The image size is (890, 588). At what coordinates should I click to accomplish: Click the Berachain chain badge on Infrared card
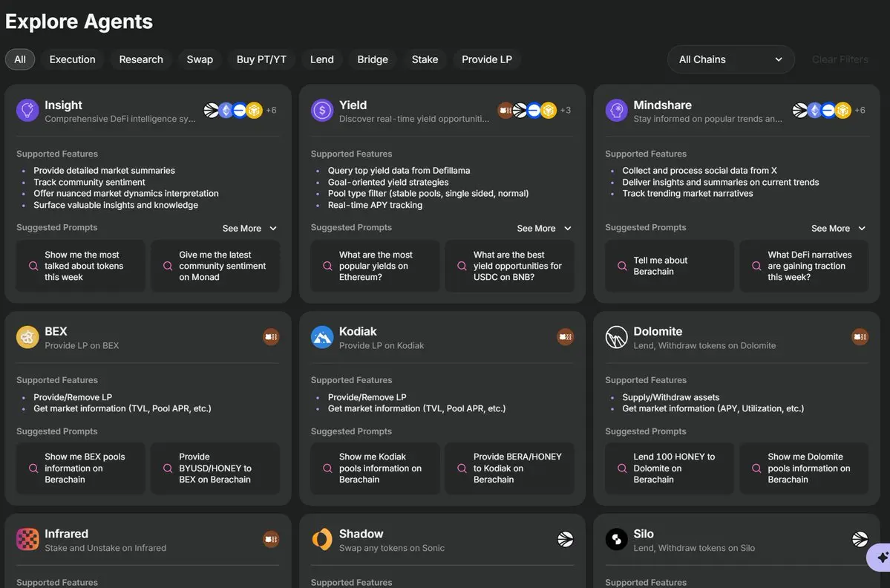pos(271,539)
